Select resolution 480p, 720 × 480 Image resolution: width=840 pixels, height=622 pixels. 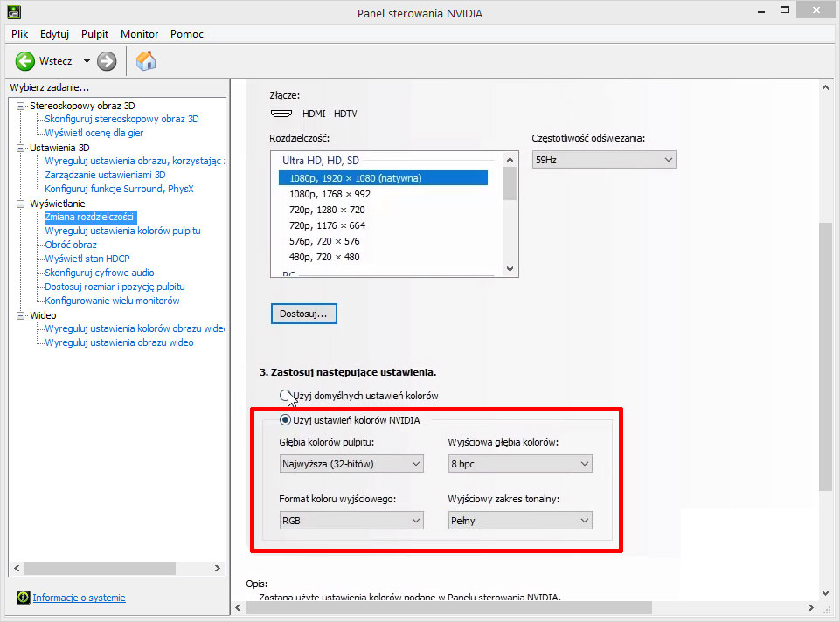(324, 257)
